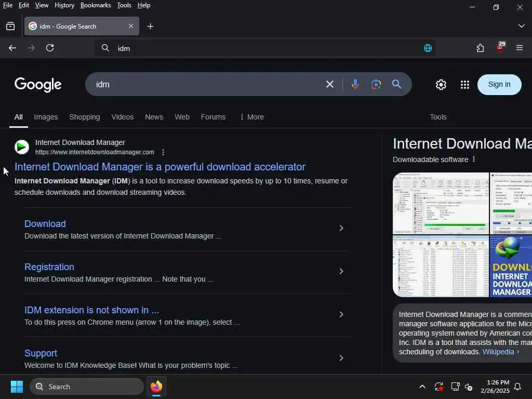
Task: Open the Windows Start menu
Action: [17, 387]
